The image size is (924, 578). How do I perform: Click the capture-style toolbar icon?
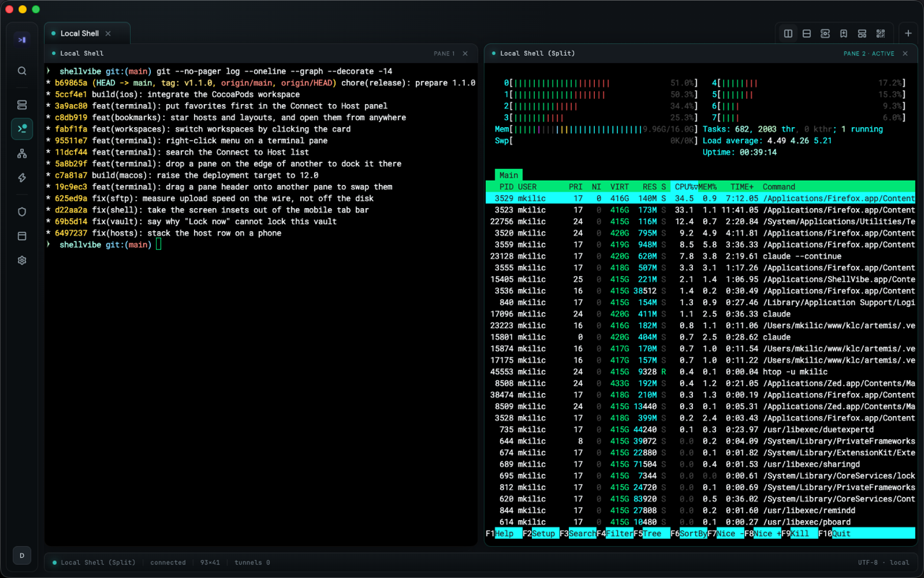[x=825, y=33]
